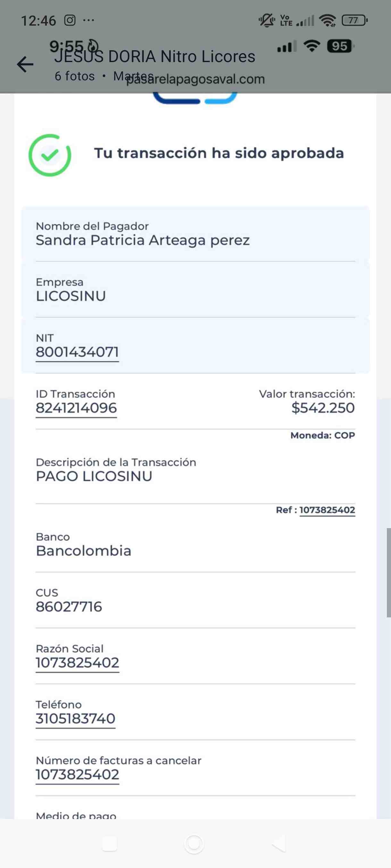
Task: Tap the circular home navigation button
Action: click(x=194, y=844)
